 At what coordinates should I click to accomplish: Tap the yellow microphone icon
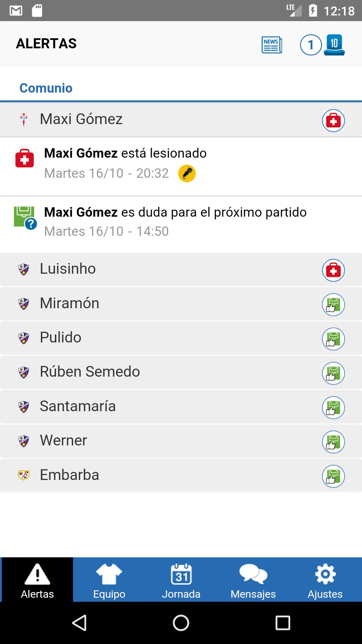[x=187, y=173]
